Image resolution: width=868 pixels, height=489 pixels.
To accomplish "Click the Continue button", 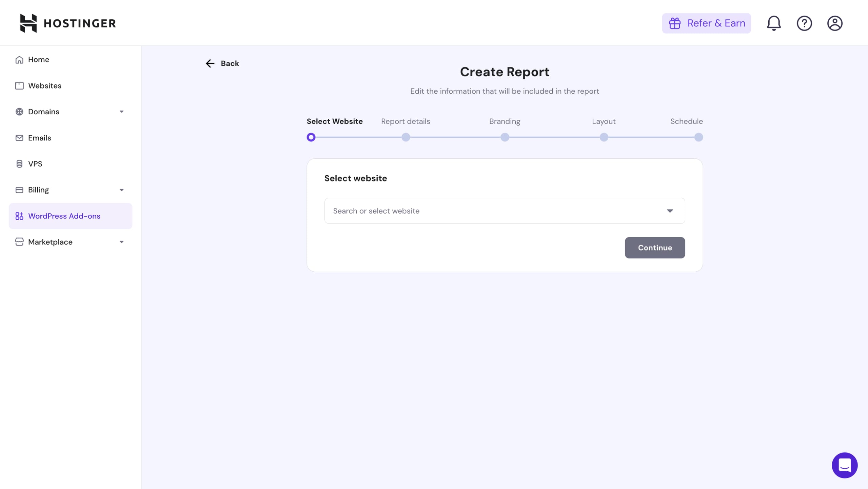I will 655,248.
